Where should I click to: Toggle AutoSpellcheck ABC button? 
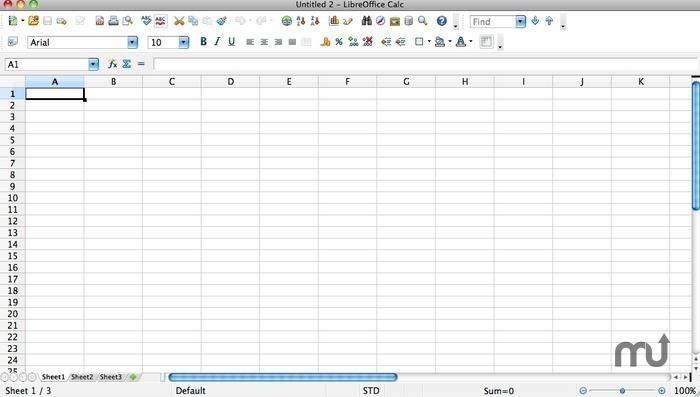(160, 21)
